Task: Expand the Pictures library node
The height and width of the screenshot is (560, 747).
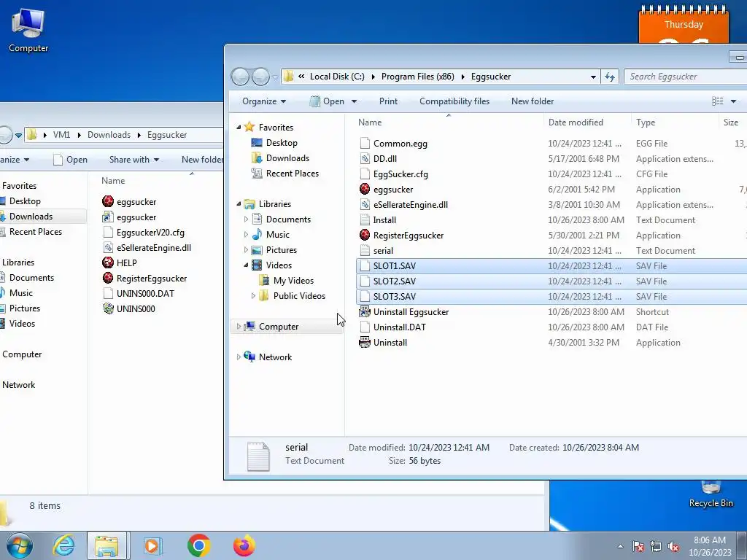Action: tap(247, 250)
